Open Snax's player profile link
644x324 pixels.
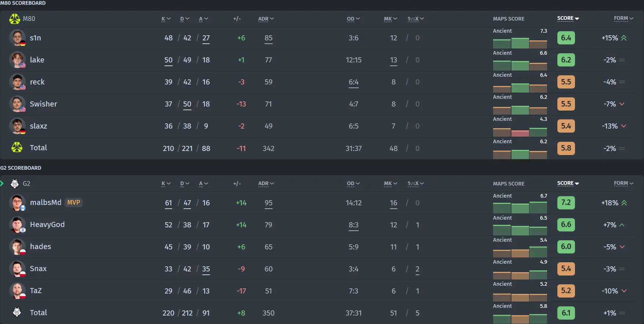coord(38,269)
